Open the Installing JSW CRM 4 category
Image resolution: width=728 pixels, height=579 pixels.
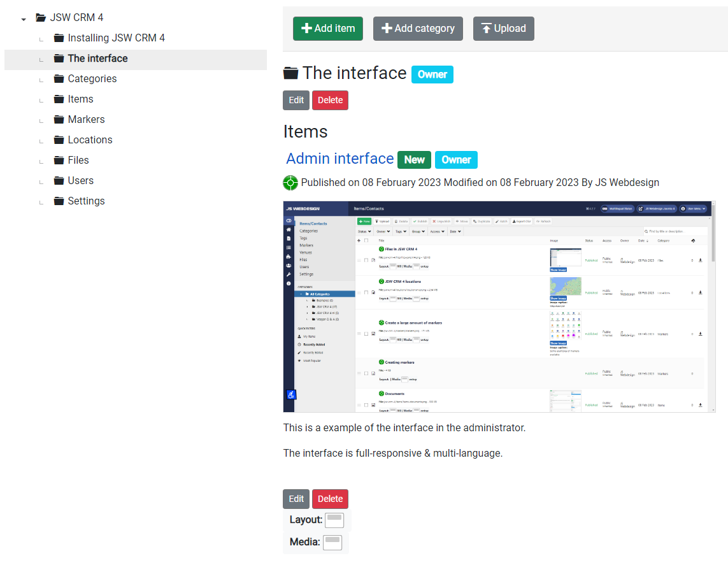click(116, 38)
